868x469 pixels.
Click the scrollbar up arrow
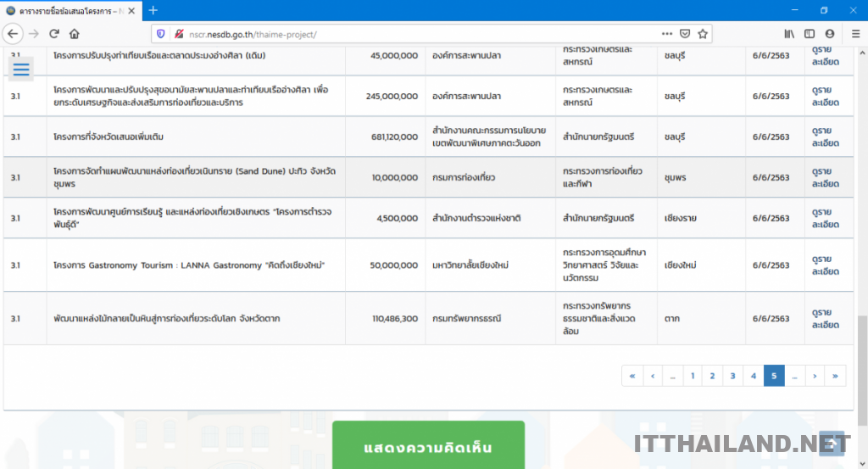point(862,53)
